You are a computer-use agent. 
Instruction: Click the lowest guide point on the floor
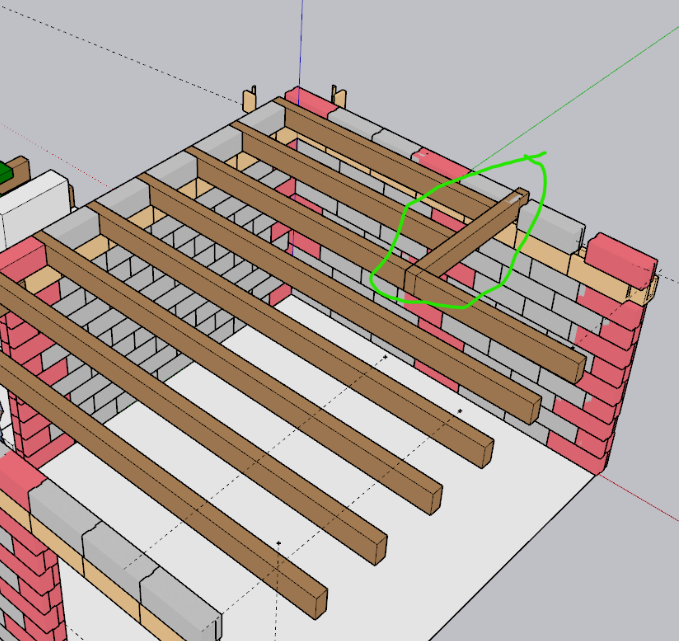coord(278,543)
